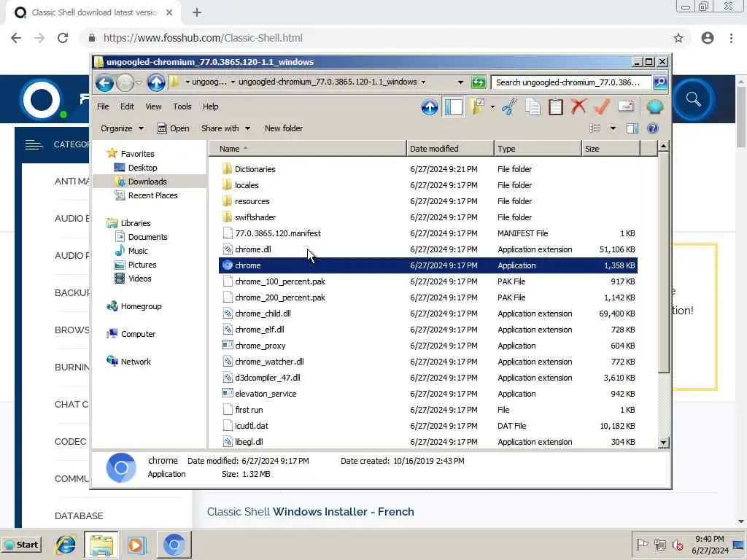Open the Tools menu
The width and height of the screenshot is (747, 560).
(182, 106)
